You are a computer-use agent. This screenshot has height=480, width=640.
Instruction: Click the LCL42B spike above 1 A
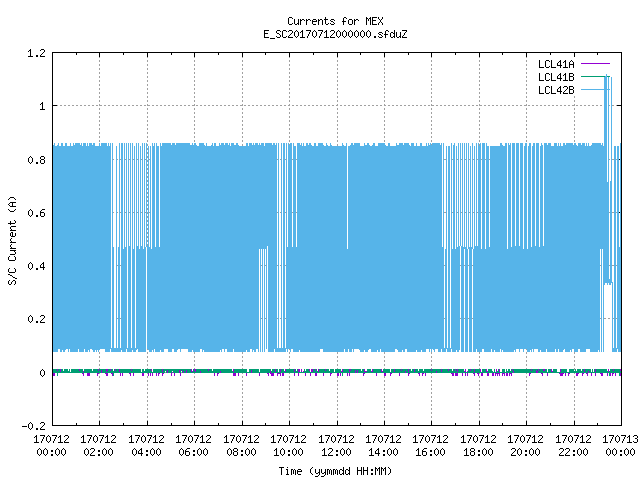[x=608, y=90]
